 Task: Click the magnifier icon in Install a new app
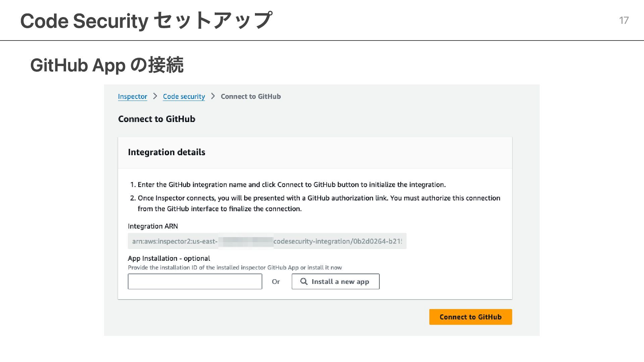tap(304, 281)
